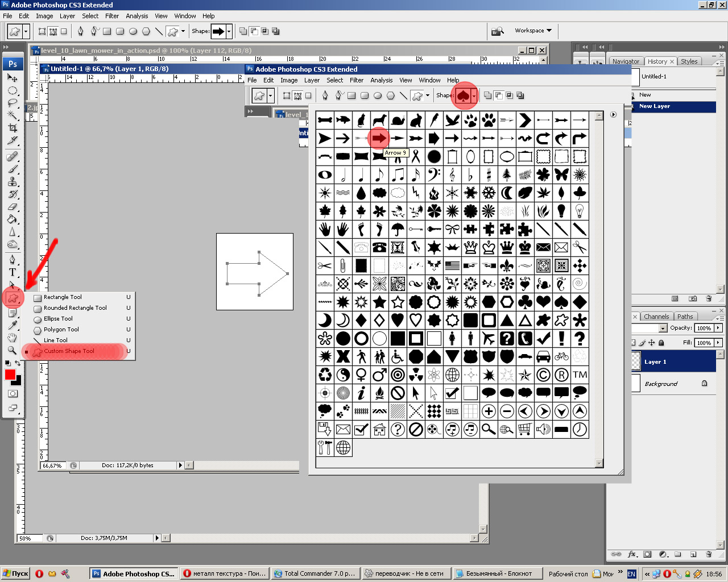Create a new layer in Layers panel
The image size is (728, 582).
693,554
